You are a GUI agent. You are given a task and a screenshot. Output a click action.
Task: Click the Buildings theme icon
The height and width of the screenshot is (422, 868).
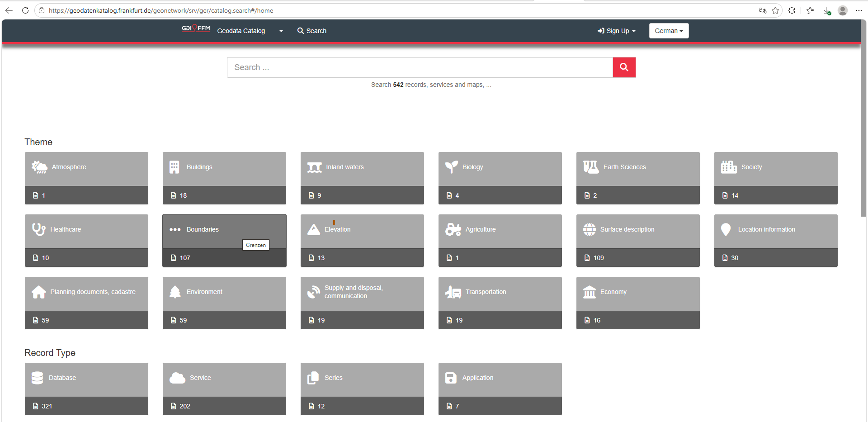(174, 167)
